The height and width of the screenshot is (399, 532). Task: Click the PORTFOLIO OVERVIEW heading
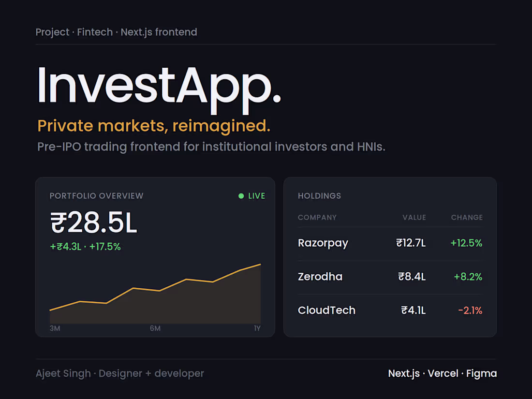click(96, 196)
